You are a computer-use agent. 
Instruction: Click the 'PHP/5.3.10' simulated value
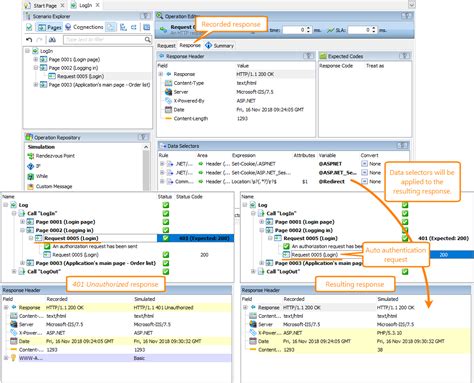coord(389,333)
